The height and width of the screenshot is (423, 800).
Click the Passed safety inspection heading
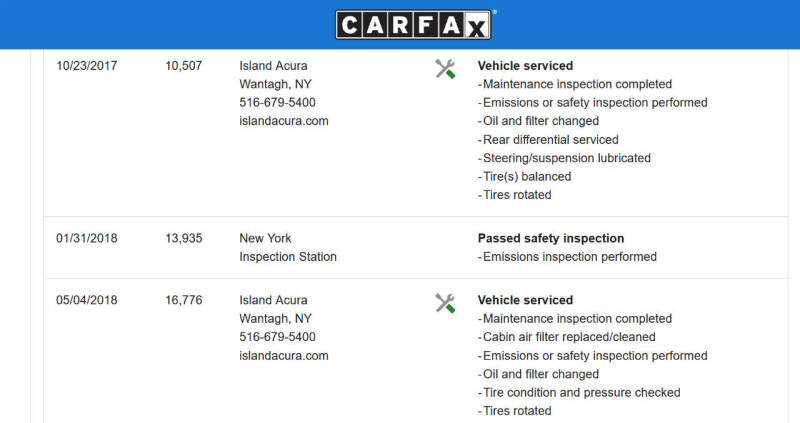[551, 238]
